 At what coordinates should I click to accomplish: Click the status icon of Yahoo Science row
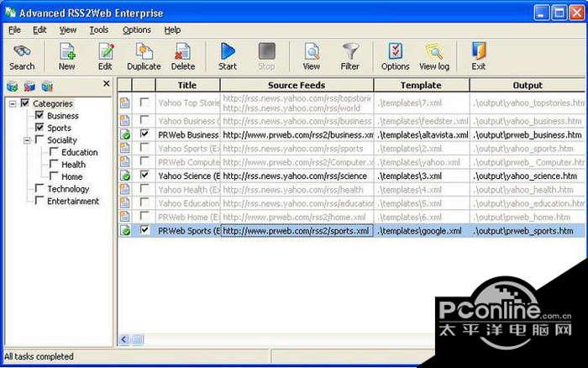click(x=125, y=176)
